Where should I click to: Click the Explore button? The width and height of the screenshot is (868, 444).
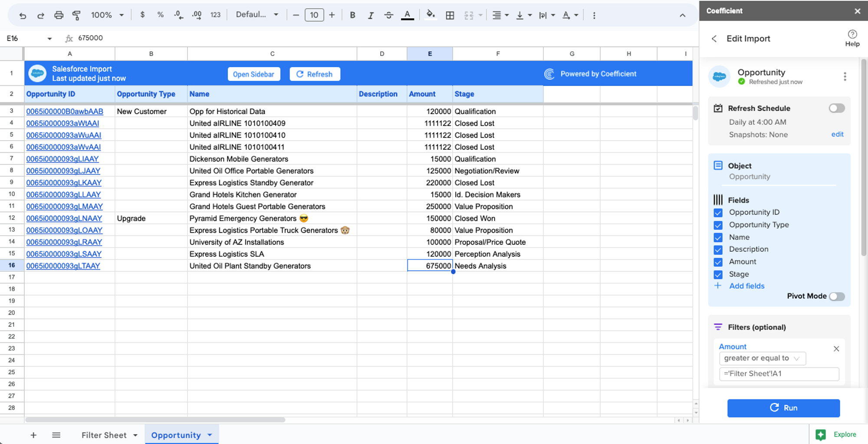[836, 434]
